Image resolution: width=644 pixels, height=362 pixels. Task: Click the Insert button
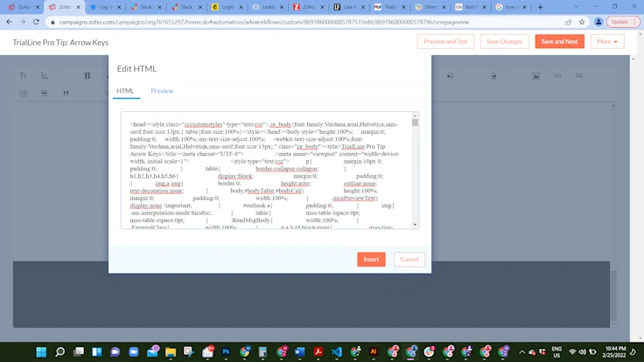[371, 260]
